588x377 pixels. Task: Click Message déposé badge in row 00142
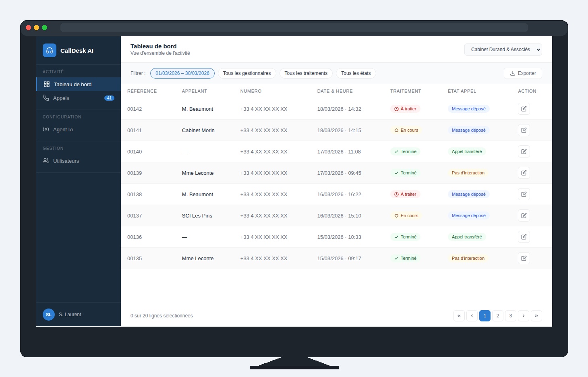coord(469,109)
